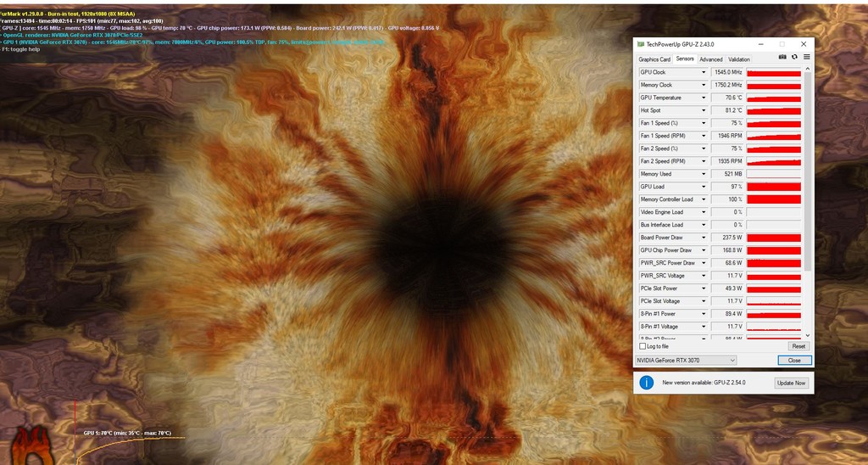The width and height of the screenshot is (868, 465).
Task: Click the 1545.0 MHz GPU Clock value
Action: [727, 73]
